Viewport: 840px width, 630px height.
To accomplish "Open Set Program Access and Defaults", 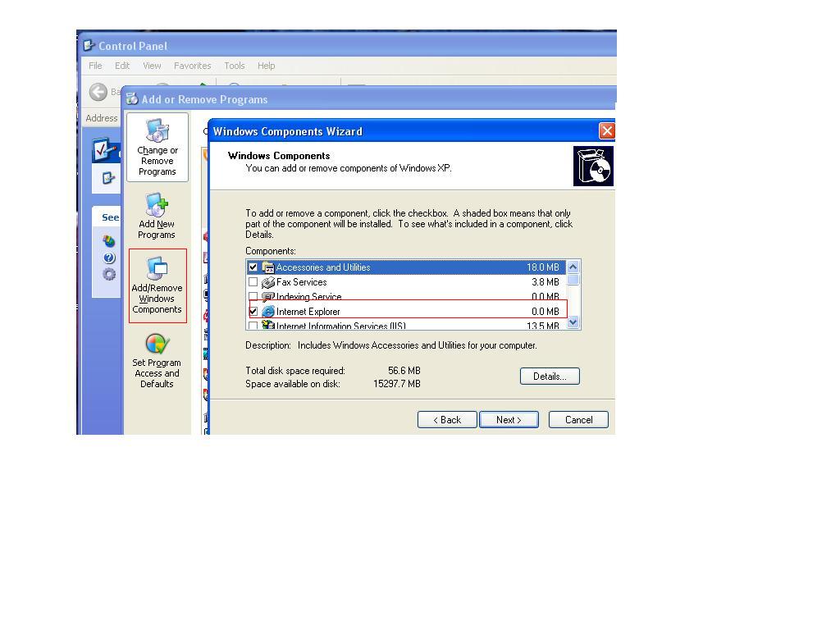I will click(157, 361).
